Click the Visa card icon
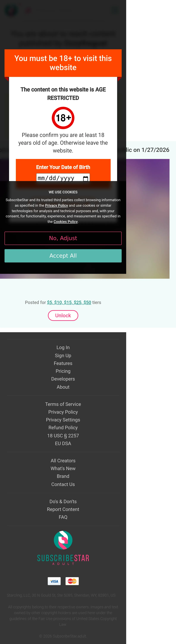The image size is (176, 644). (x=54, y=581)
